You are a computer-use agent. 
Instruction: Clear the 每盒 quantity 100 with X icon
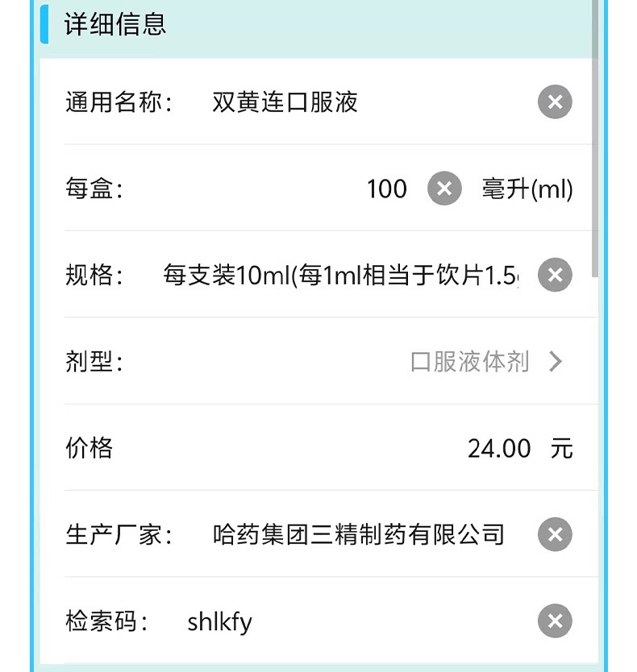[x=444, y=188]
